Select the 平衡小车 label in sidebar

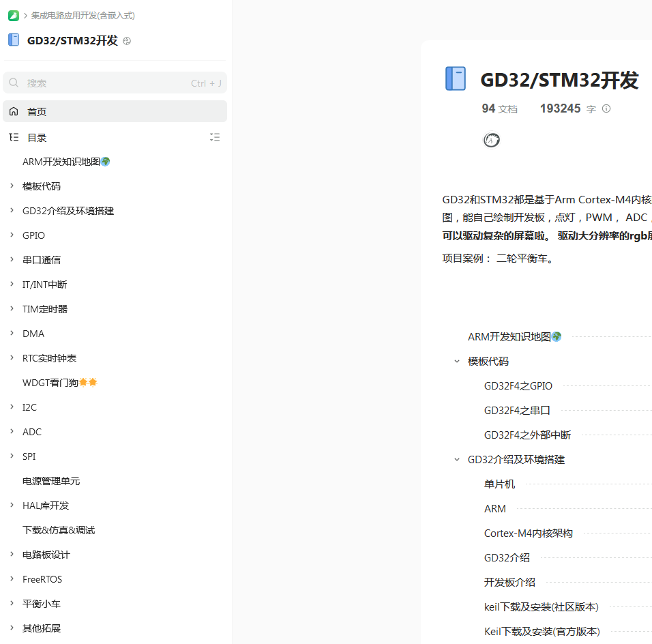42,604
